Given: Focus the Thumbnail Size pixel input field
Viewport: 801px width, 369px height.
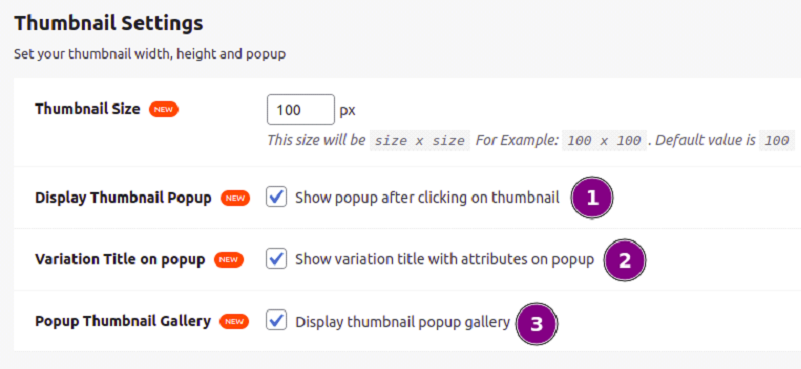Looking at the screenshot, I should [301, 109].
